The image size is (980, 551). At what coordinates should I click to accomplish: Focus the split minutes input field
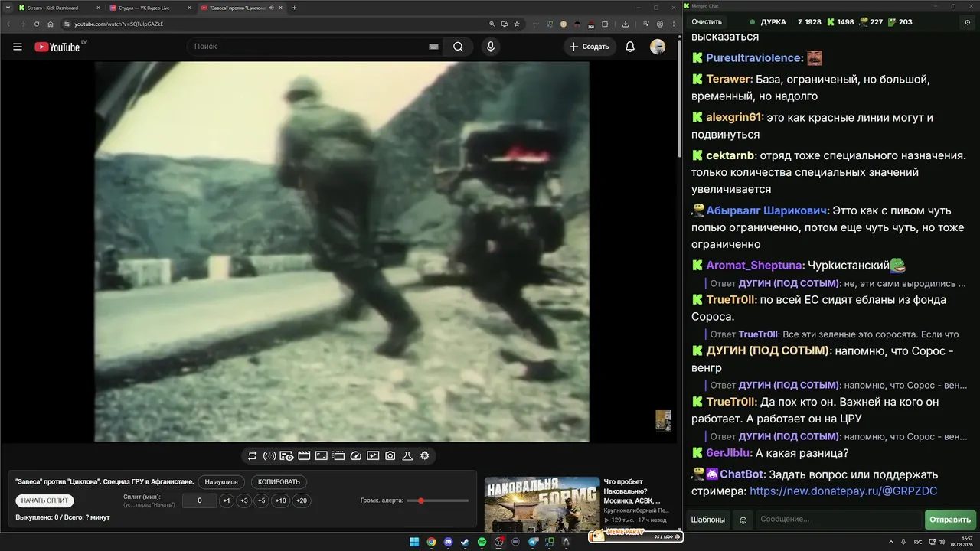pos(200,501)
